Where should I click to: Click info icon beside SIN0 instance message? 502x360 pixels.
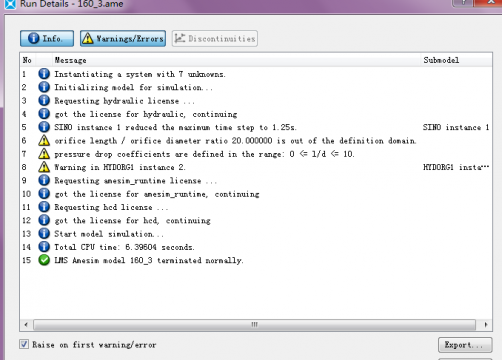coord(44,127)
